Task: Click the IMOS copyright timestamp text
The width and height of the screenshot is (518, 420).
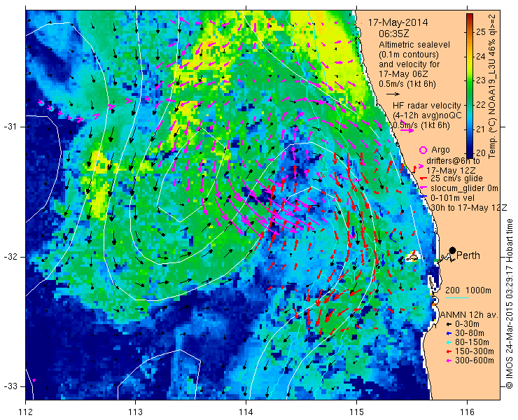Action: click(x=510, y=304)
